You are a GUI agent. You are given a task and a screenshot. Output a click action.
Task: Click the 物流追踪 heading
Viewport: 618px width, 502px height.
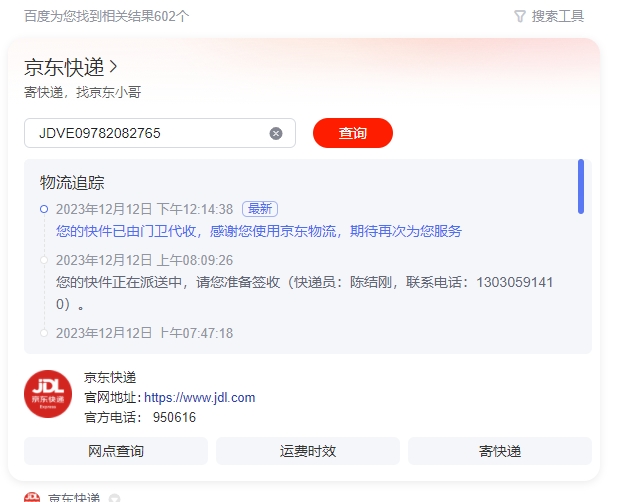click(72, 183)
